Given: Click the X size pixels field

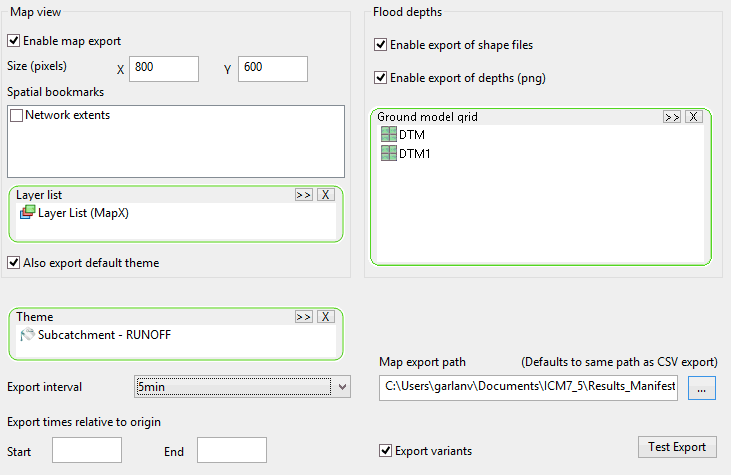Looking at the screenshot, I should [164, 68].
